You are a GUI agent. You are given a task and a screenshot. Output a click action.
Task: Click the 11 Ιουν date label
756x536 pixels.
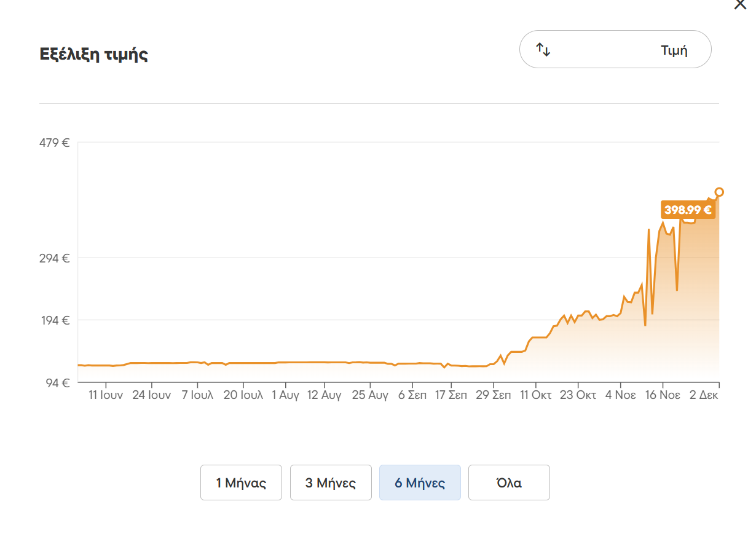point(106,395)
